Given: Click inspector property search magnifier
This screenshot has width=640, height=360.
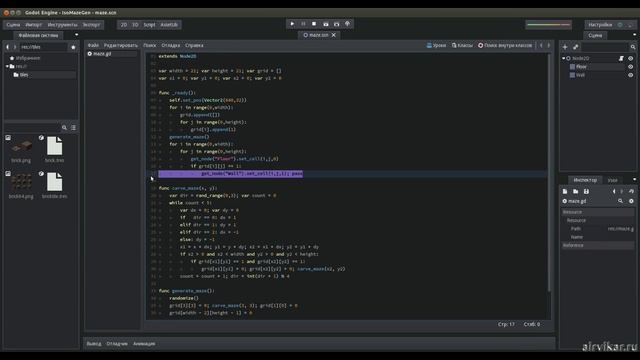Looking at the screenshot, I should coord(620,201).
